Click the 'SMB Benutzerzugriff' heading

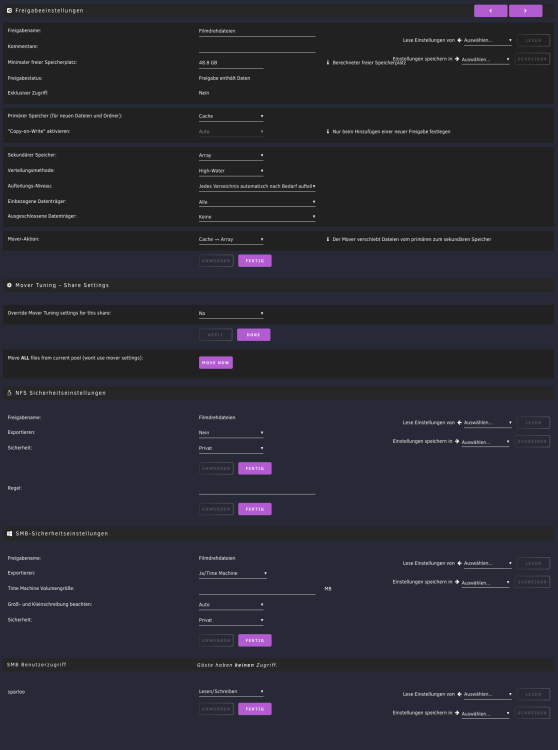click(36, 665)
